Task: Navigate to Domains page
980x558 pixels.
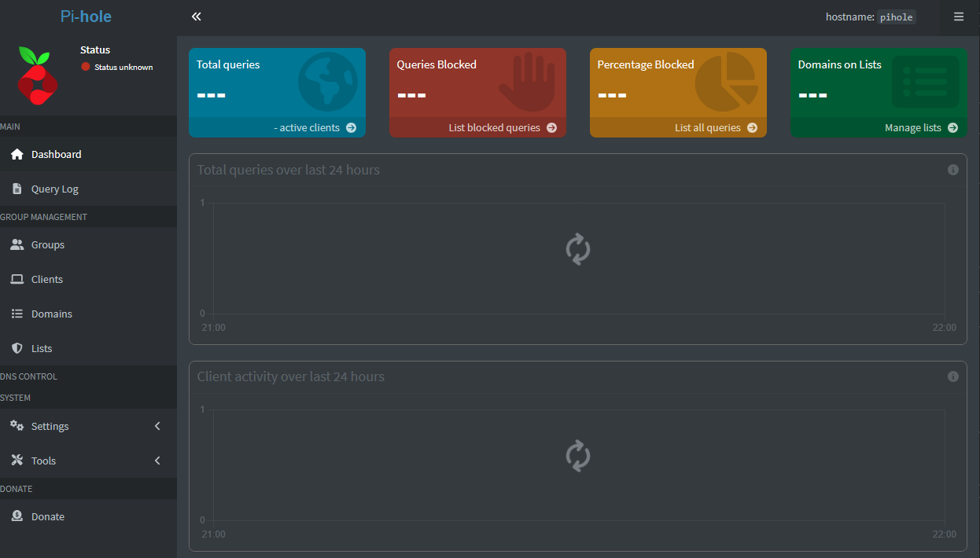Action: (x=88, y=314)
